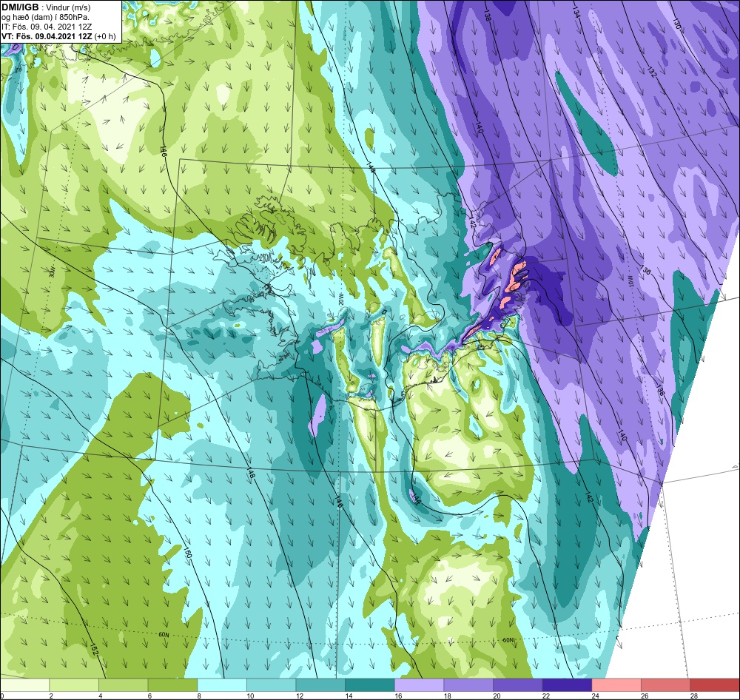This screenshot has width=740, height=700.
Task: Select the 'IT: Fös. 09. 04. 2021 12Z' line
Action: pyautogui.click(x=45, y=27)
